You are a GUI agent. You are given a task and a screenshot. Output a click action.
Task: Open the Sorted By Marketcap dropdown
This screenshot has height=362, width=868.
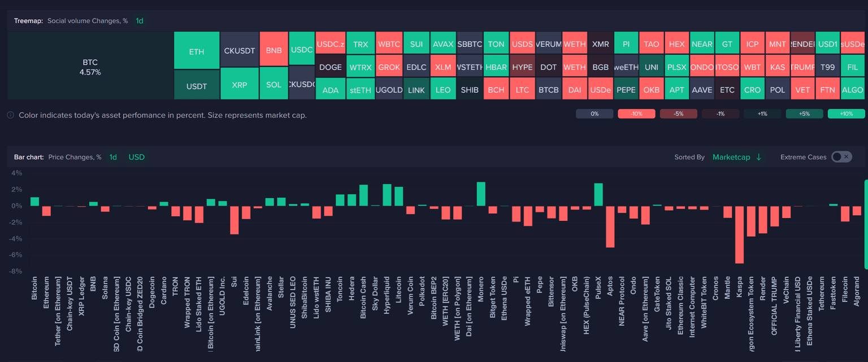click(731, 157)
